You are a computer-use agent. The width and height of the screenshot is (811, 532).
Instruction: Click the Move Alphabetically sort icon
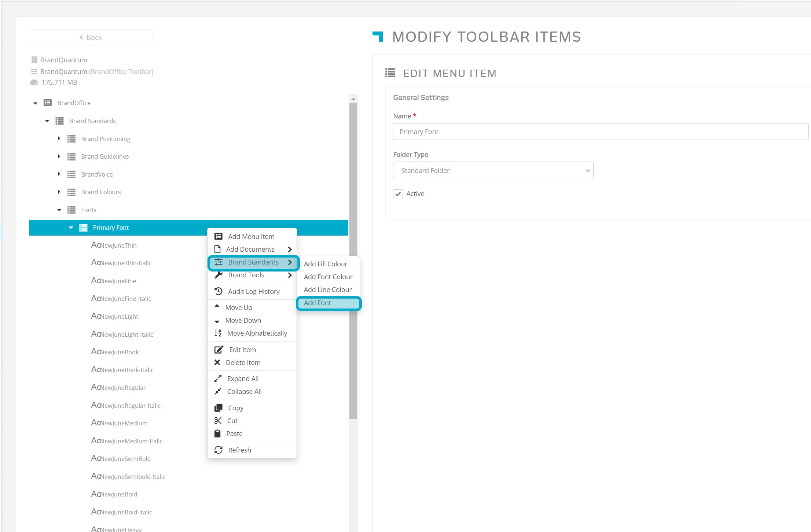(x=218, y=333)
